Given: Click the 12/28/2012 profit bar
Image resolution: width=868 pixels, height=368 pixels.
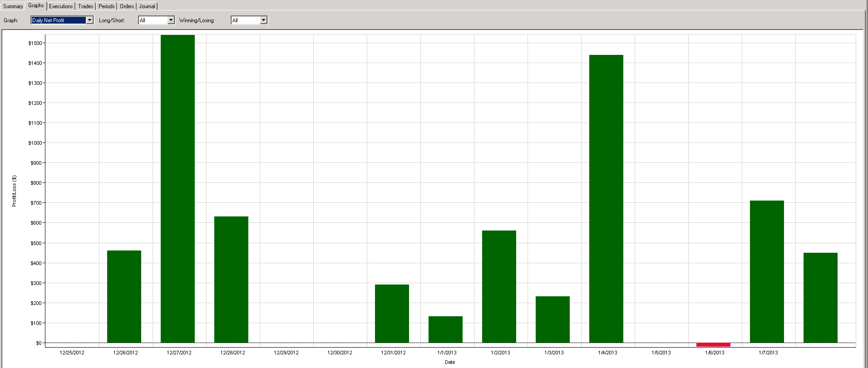Looking at the screenshot, I should 231,280.
